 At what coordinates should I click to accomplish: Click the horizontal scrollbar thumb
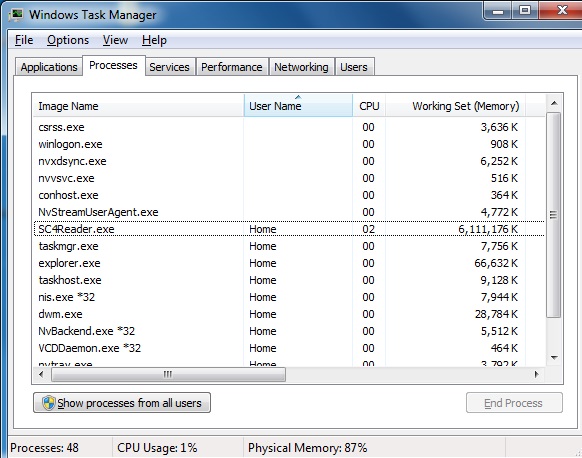pos(168,374)
